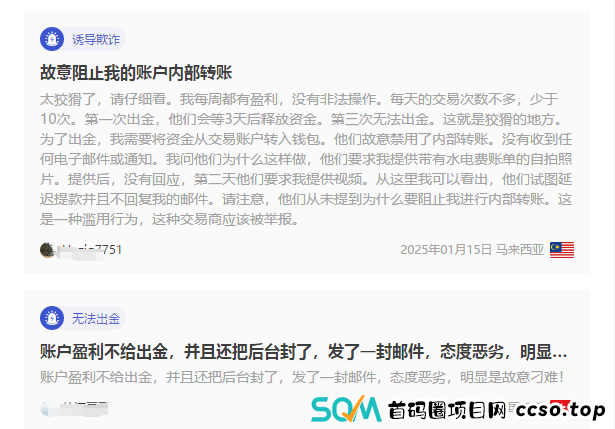Click the ellipsis ending the truncated second title
Screen dimensions: 615x429
pos(559,353)
